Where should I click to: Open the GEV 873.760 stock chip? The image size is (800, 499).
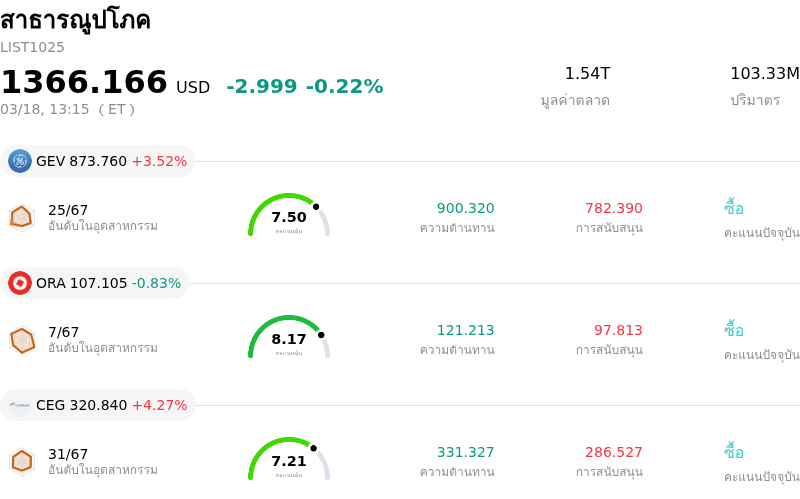pyautogui.click(x=98, y=161)
